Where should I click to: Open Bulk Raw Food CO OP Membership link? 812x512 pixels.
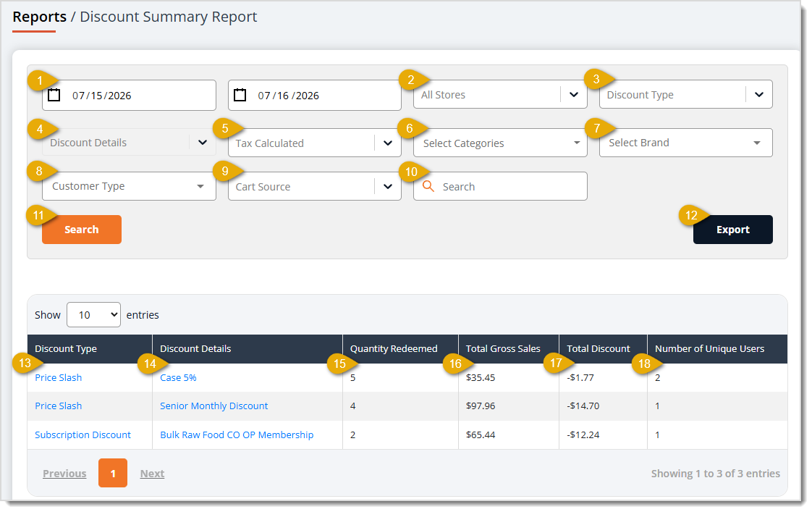point(237,435)
